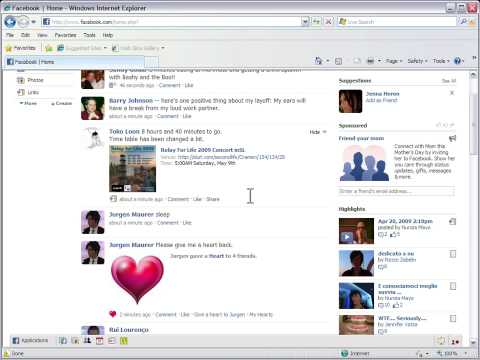Open the Print options dropdown arrow
480x360 pixels.
click(379, 61)
